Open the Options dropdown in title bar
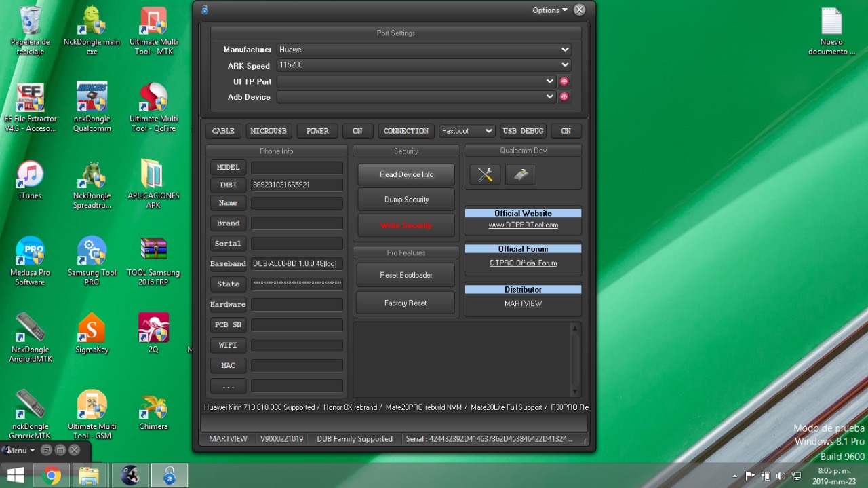 click(x=550, y=10)
